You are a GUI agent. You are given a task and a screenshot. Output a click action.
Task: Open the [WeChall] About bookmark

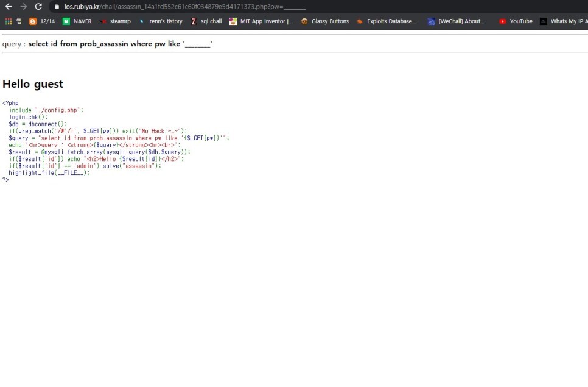(x=456, y=21)
